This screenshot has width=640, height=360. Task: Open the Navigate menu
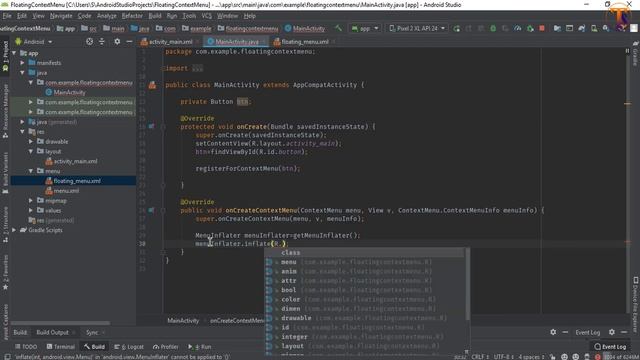pos(61,16)
